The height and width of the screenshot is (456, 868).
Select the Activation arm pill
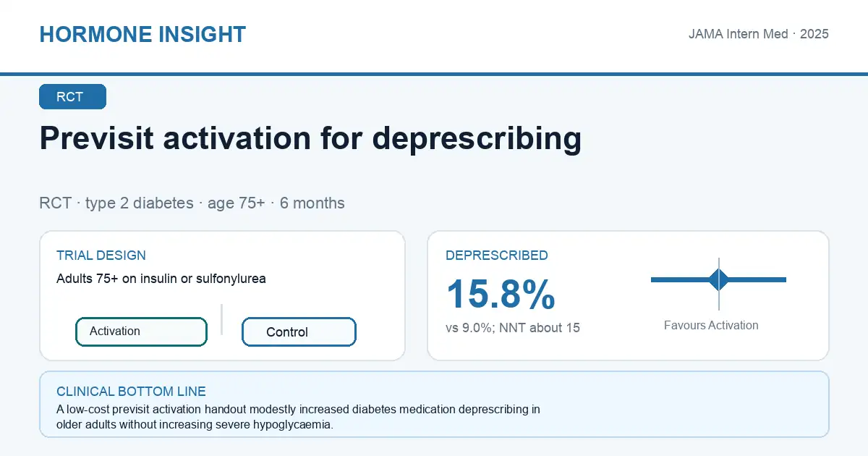pyautogui.click(x=141, y=332)
